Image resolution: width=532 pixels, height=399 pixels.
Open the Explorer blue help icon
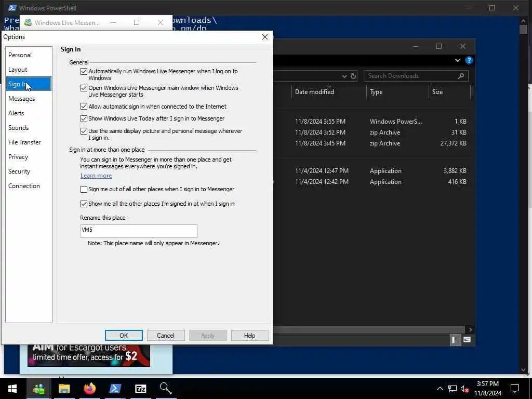[469, 60]
